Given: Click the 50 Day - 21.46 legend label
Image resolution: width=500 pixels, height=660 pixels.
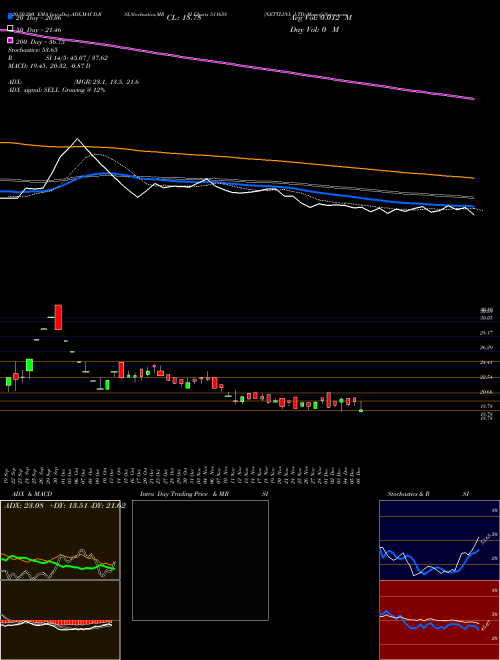Looking at the screenshot, I should (39, 30).
